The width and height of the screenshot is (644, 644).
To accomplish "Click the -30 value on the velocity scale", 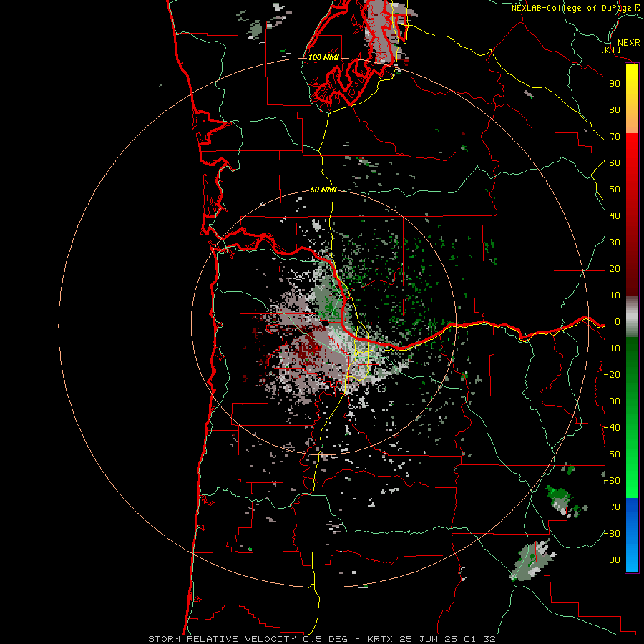I will pyautogui.click(x=612, y=401).
